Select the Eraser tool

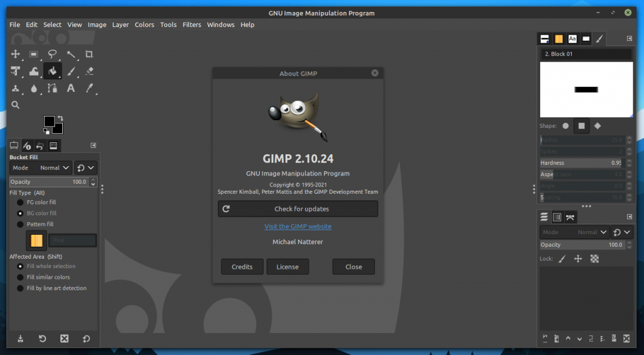point(89,71)
